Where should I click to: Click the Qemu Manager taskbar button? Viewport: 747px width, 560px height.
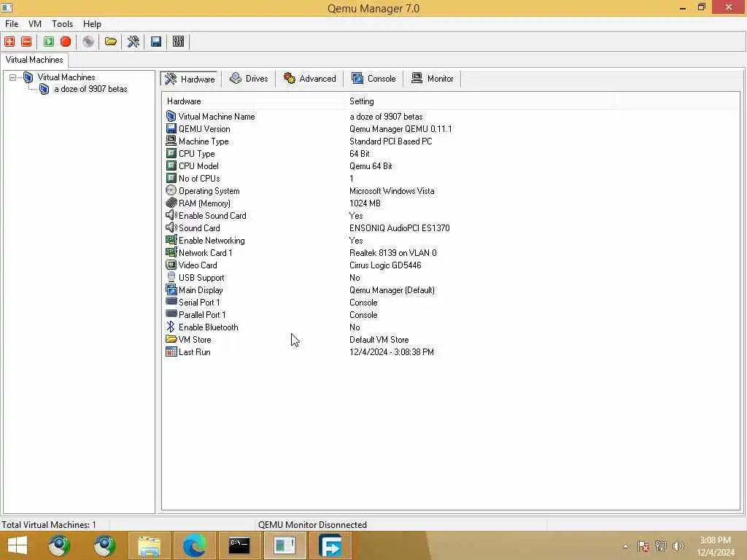pos(285,545)
